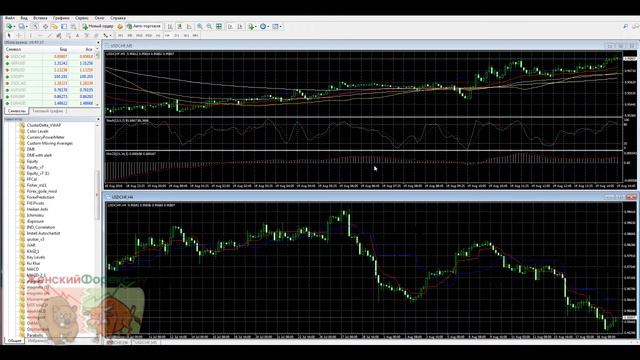Zoom out on the chart
640x360 pixels.
coord(209,27)
